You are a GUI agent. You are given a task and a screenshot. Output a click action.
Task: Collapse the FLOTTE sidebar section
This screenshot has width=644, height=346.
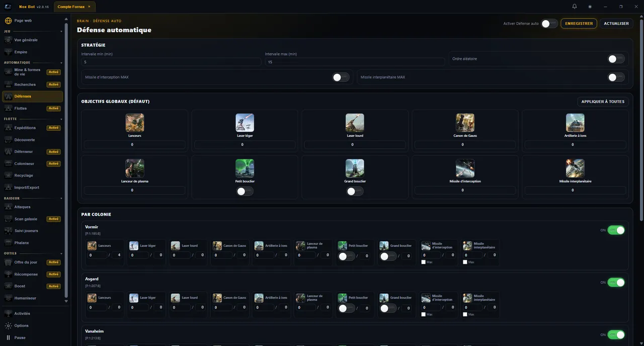coord(61,119)
